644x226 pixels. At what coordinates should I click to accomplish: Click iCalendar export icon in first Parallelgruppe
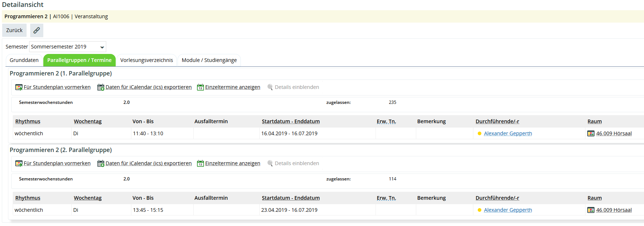pyautogui.click(x=101, y=87)
